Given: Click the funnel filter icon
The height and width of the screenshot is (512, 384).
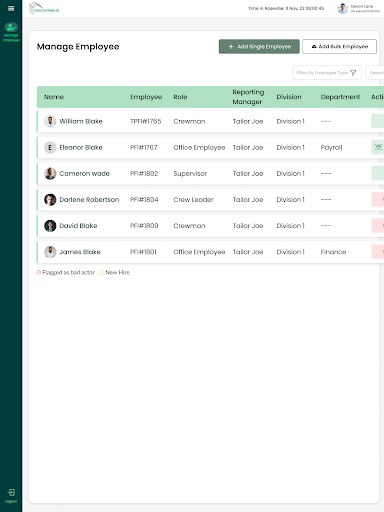Looking at the screenshot, I should tap(353, 73).
